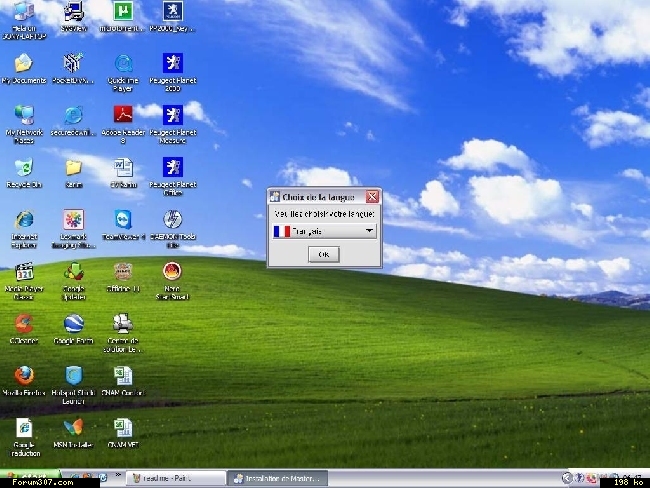This screenshot has width=650, height=488.
Task: Open the Hotspot Shield Launch shortcut
Action: 73,375
